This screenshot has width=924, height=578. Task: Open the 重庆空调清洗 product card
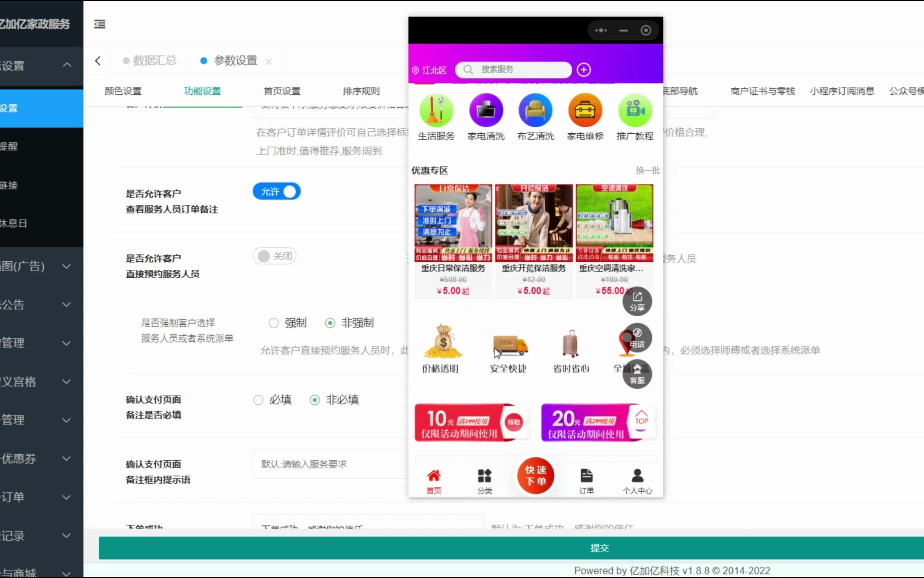(614, 241)
